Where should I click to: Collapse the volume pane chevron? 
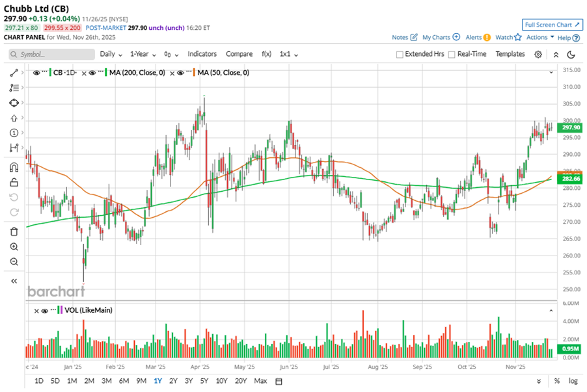pos(551,311)
